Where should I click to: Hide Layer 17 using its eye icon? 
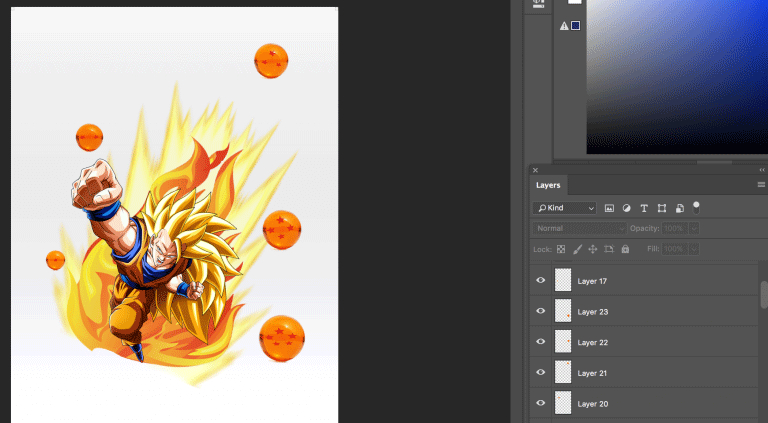(541, 281)
